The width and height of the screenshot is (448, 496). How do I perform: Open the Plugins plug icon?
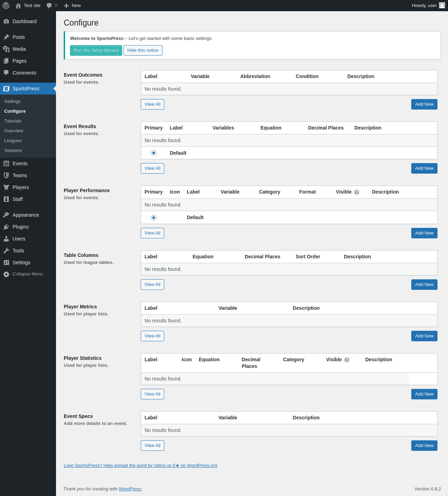(6, 227)
